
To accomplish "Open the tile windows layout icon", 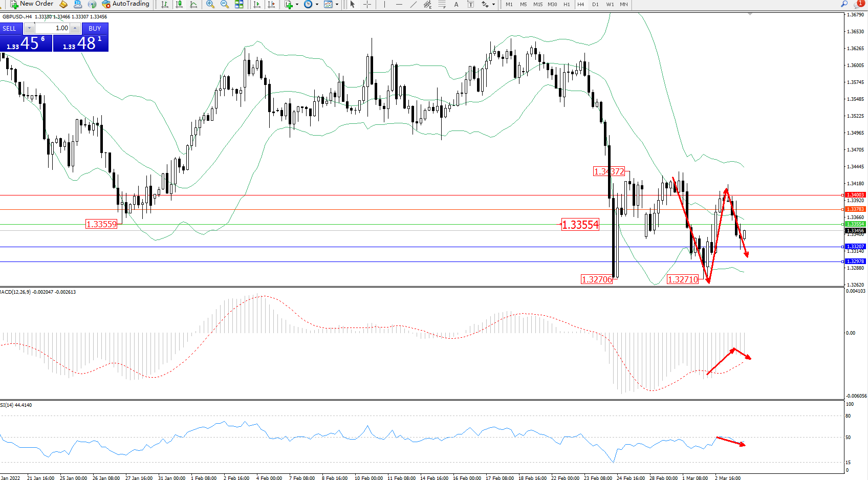I will point(239,4).
